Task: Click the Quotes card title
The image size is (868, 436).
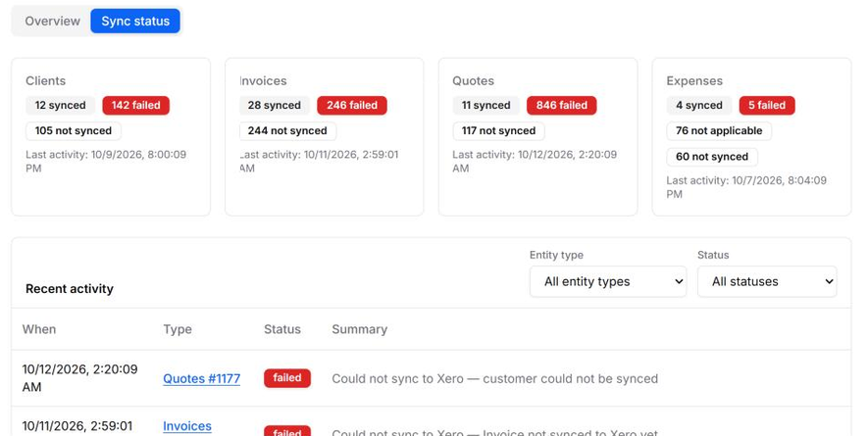Action: 474,80
